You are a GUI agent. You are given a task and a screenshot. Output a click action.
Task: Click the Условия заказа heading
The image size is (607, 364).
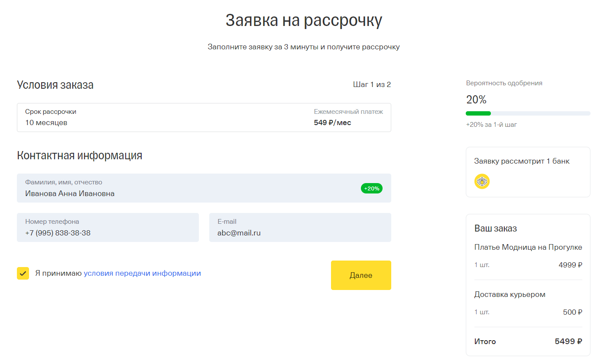pos(55,85)
